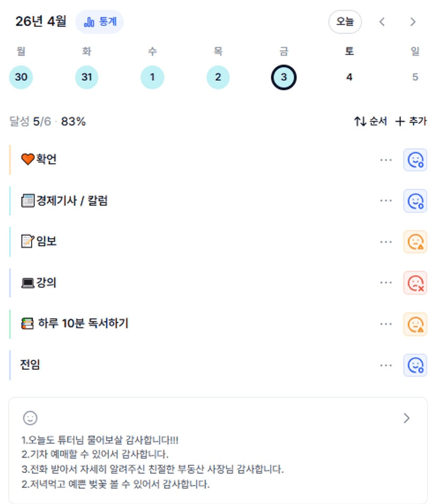Go to the previous week
Viewport: 434px width, 504px height.
[x=382, y=22]
